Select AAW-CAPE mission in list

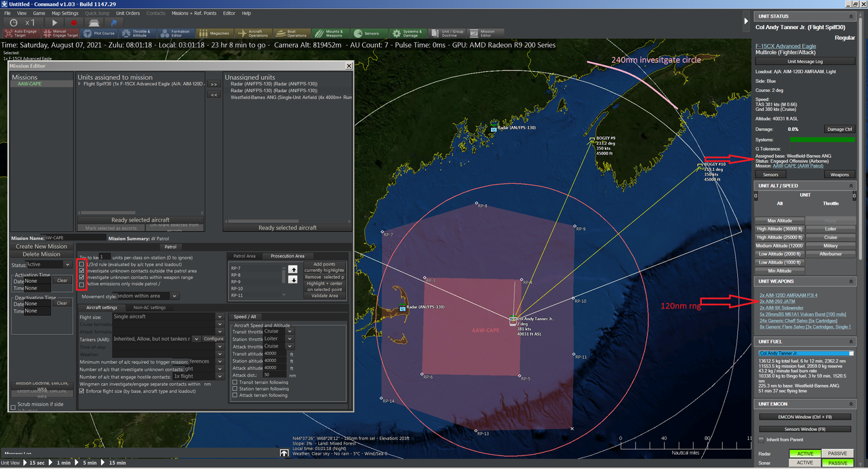[41, 84]
